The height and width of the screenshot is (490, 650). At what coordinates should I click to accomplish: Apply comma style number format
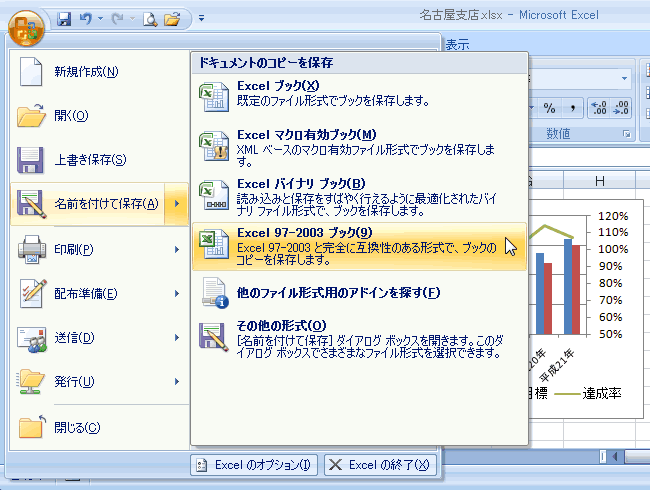[571, 108]
